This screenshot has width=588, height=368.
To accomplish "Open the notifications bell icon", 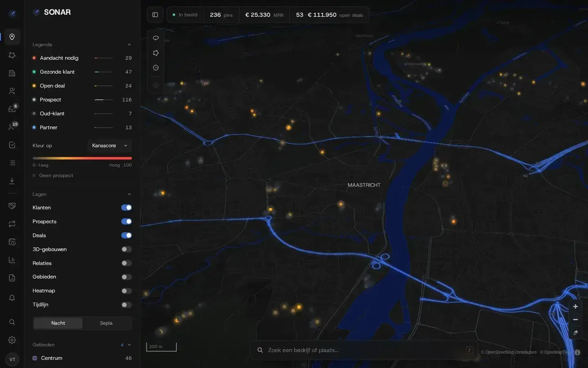I will (x=12, y=298).
